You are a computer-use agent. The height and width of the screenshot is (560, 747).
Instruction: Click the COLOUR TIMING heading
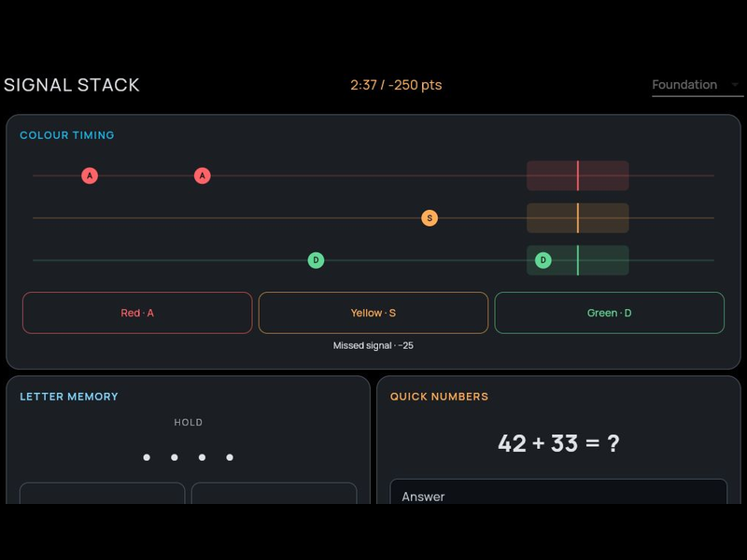coord(66,135)
